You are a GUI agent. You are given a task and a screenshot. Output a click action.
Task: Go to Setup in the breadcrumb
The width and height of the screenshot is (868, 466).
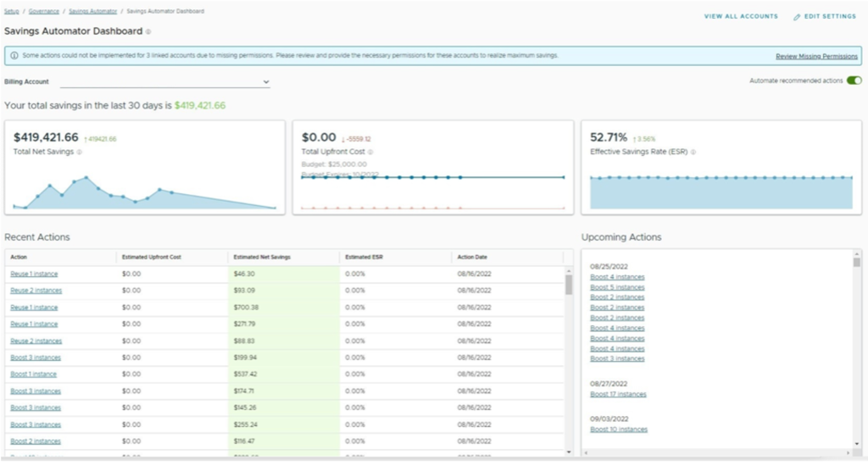[12, 11]
